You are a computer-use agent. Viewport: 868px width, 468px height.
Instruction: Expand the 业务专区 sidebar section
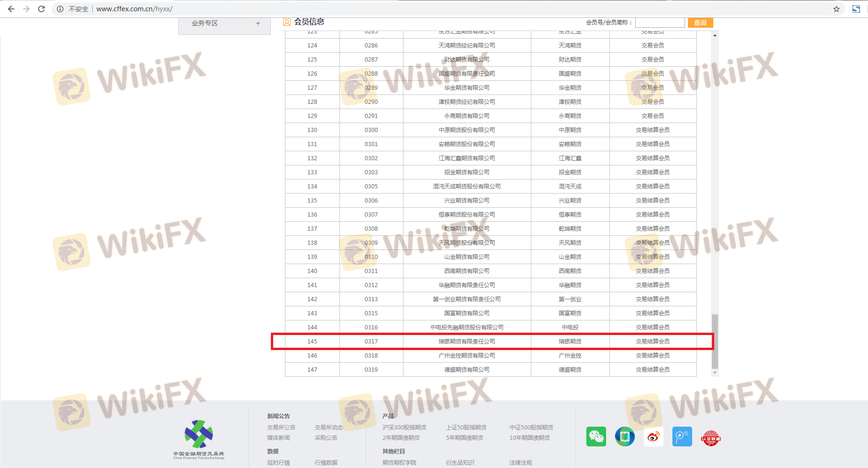click(x=258, y=23)
